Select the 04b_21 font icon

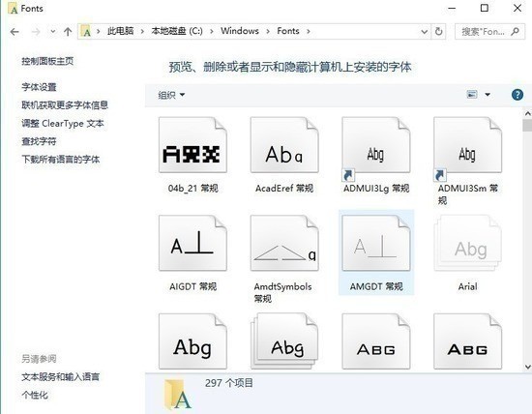(192, 145)
